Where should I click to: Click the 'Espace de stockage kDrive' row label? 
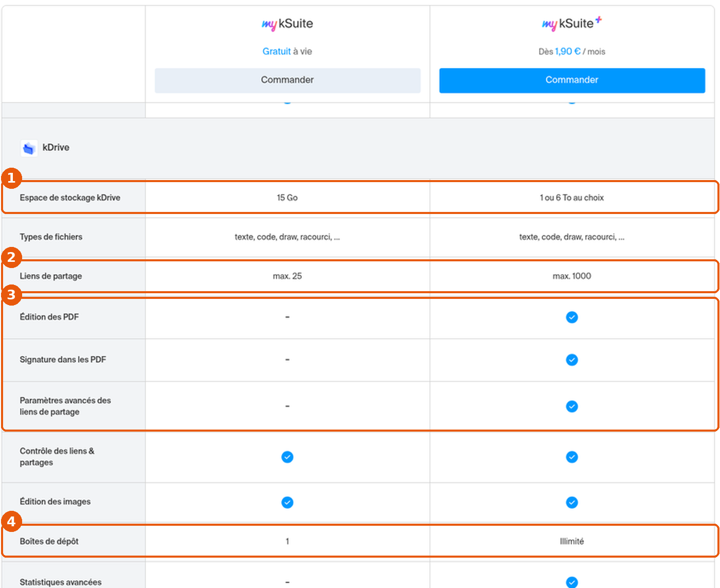70,198
